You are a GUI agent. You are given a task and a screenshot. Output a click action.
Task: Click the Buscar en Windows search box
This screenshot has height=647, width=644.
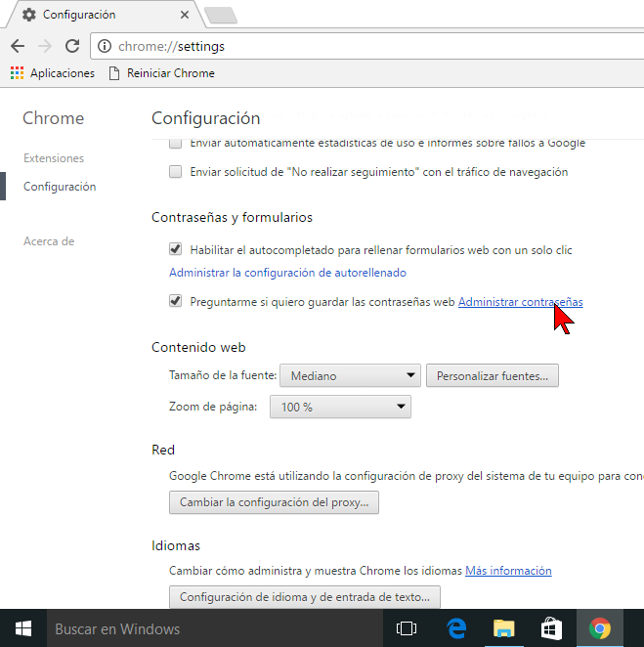coord(215,628)
